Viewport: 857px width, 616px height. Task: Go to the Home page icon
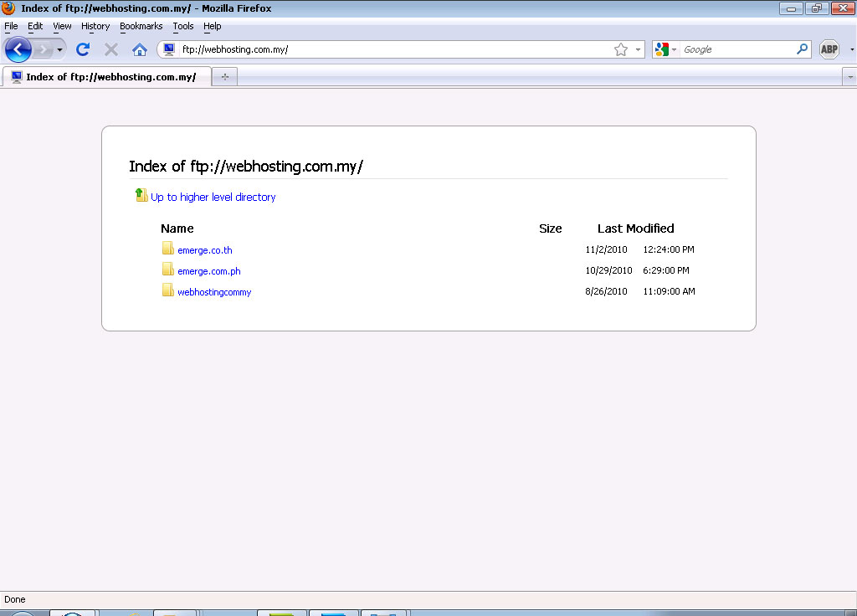click(140, 50)
